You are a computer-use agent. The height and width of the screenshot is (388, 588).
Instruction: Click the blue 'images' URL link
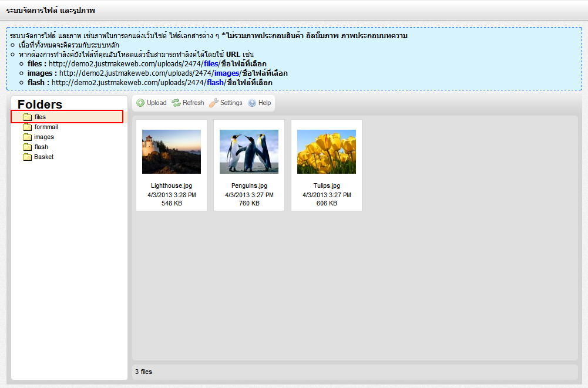(x=226, y=73)
